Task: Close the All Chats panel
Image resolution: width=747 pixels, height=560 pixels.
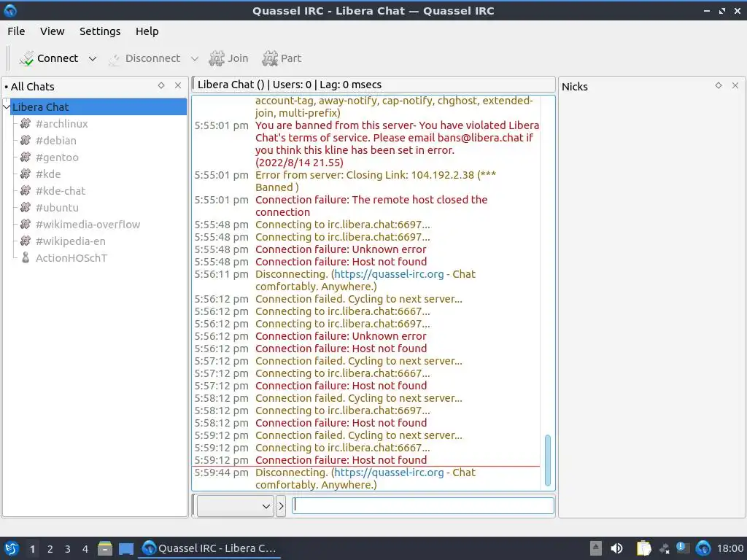Action: tap(178, 85)
